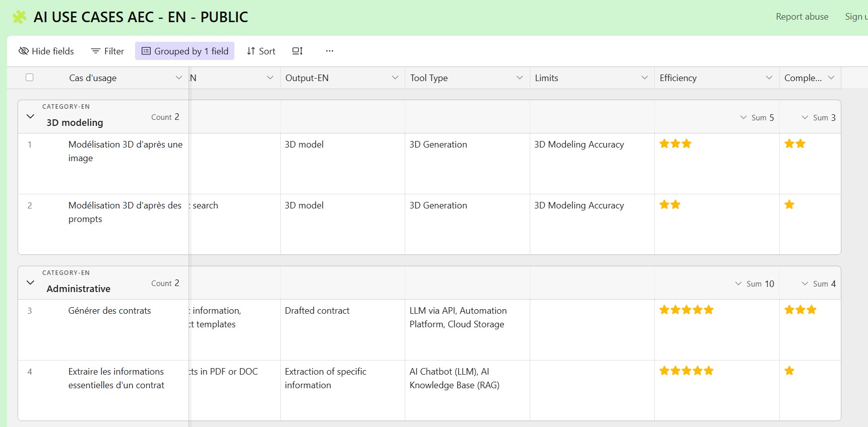Click three-star Complexity rating for Générer des contrats

tap(800, 310)
